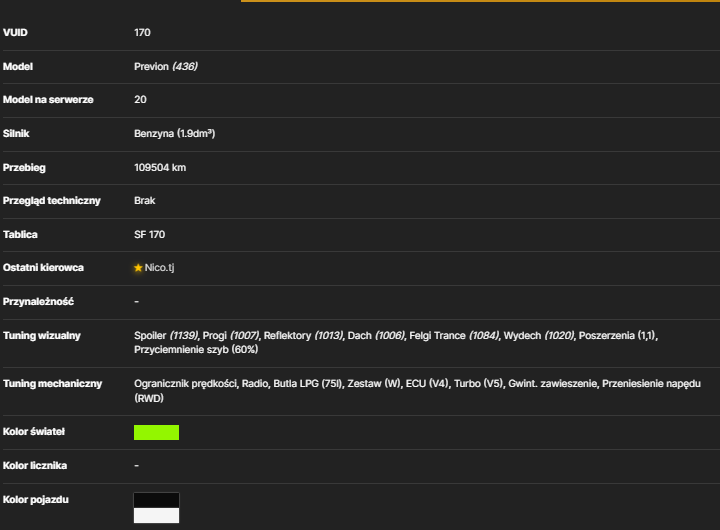The width and height of the screenshot is (720, 530).
Task: Open the Nico.tj driver profile link
Action: [159, 268]
